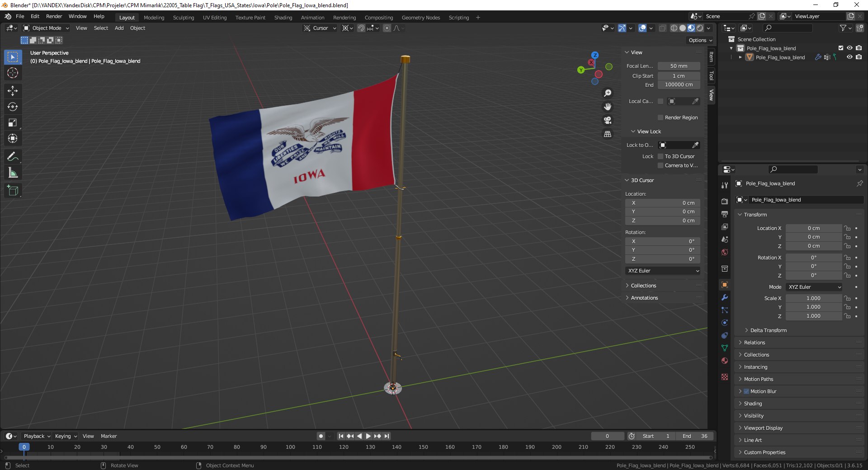
Task: Switch perspective/orthographic grid icon
Action: (608, 134)
